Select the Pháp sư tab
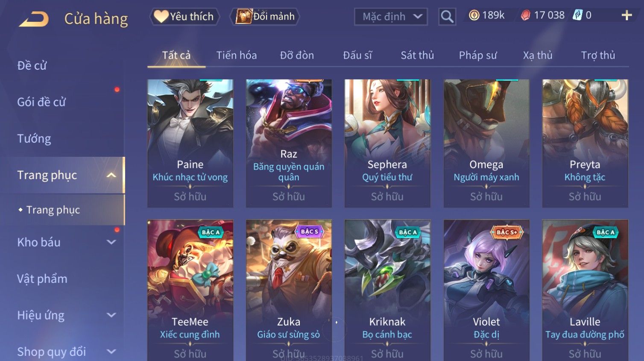 pyautogui.click(x=478, y=56)
